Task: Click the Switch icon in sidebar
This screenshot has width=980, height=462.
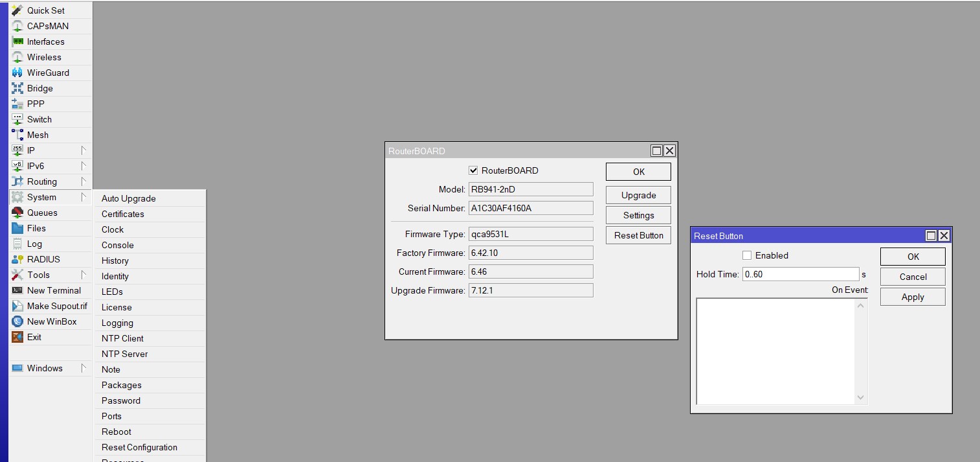Action: tap(17, 119)
